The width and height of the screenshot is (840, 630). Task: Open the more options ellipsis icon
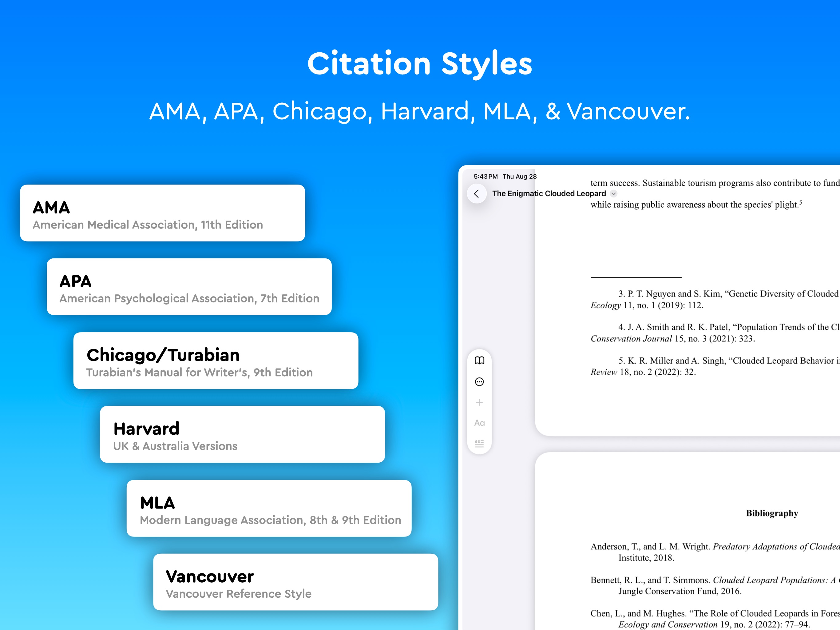click(479, 381)
